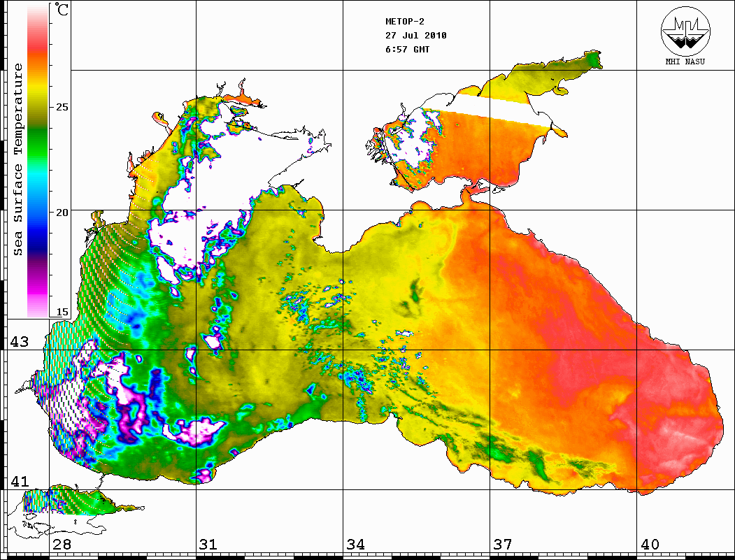Click the longitude label '31'
The height and width of the screenshot is (560, 735).
208,544
